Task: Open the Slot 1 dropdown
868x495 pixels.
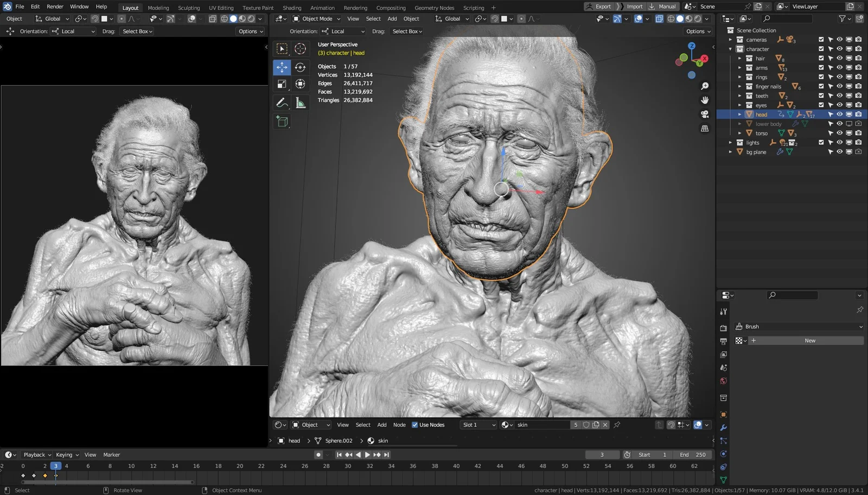Action: pyautogui.click(x=478, y=425)
